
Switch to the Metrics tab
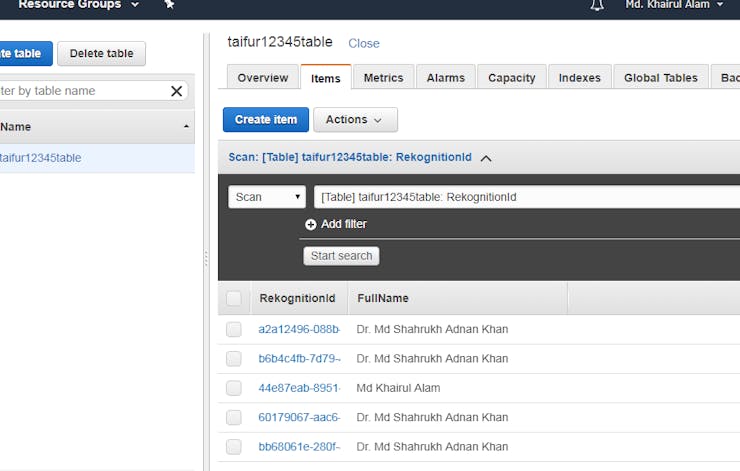(x=383, y=78)
